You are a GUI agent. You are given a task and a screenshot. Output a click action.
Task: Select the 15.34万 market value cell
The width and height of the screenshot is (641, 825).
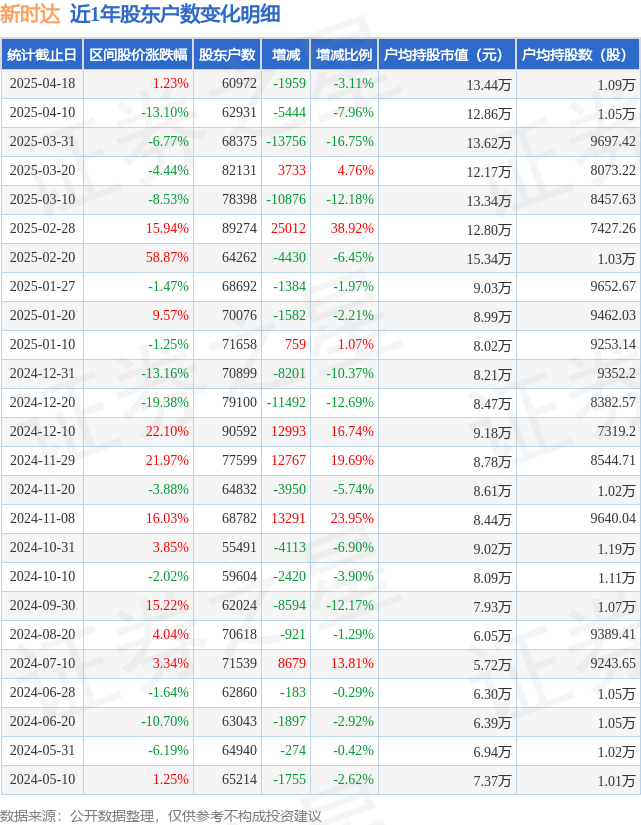(489, 258)
